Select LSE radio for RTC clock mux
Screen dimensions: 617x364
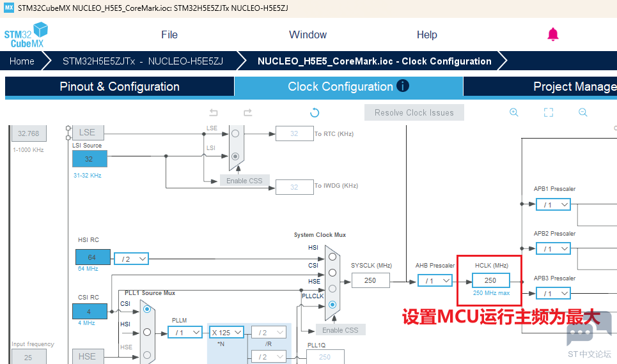[x=235, y=133]
